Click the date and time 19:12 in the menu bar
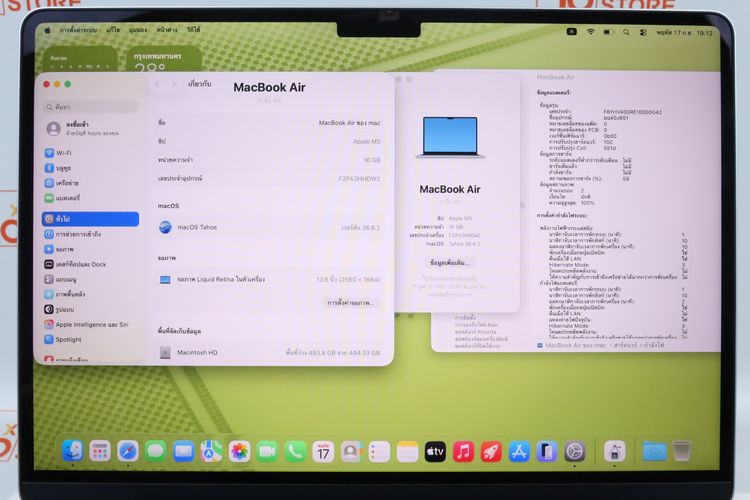Screen dimensions: 750x500 point(684,33)
